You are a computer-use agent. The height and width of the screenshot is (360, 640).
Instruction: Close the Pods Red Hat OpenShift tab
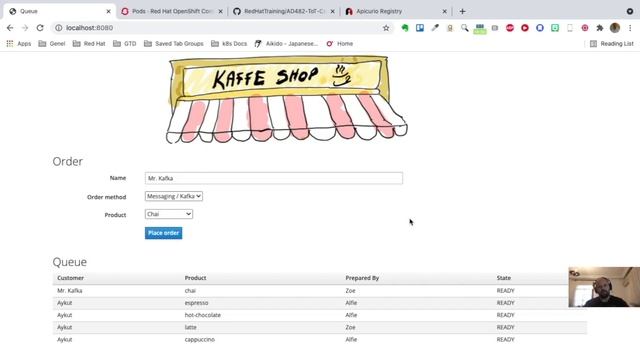220,11
